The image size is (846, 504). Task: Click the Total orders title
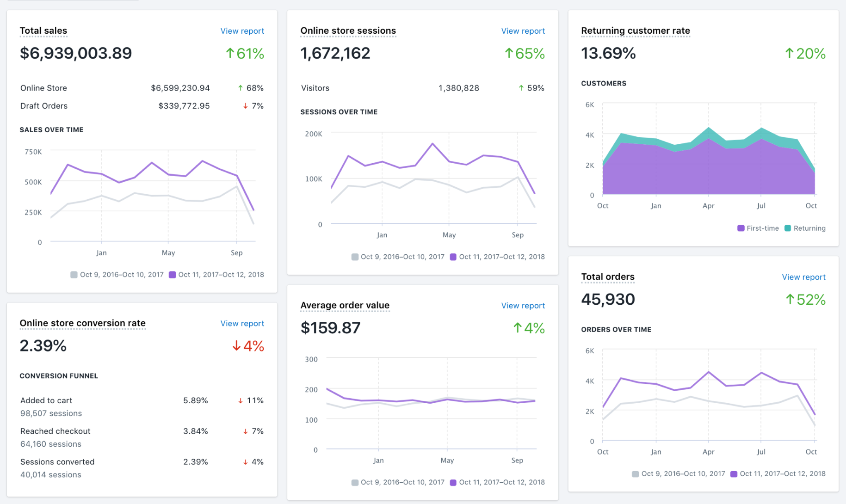pos(607,277)
